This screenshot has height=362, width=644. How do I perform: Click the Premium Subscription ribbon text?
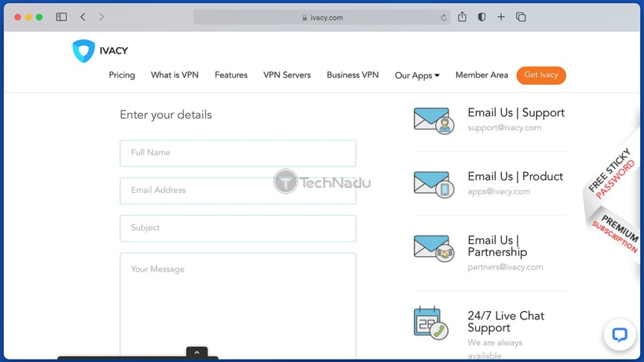pyautogui.click(x=616, y=233)
